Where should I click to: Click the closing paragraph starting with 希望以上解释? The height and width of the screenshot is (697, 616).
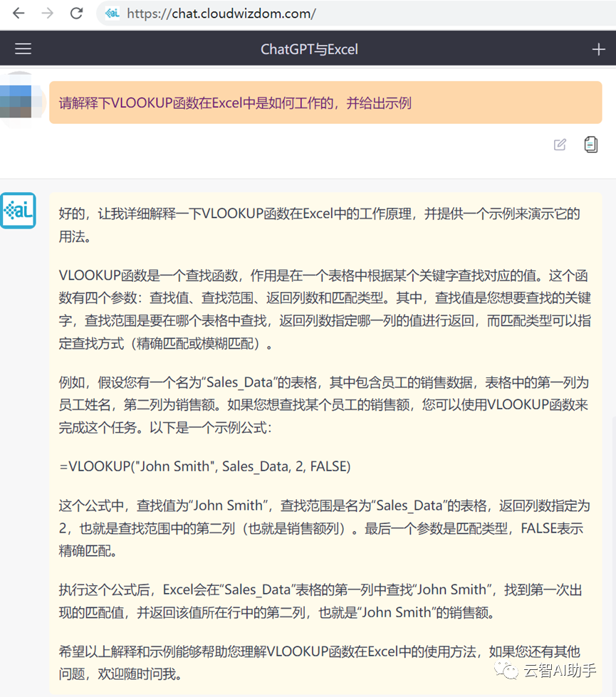[319, 663]
